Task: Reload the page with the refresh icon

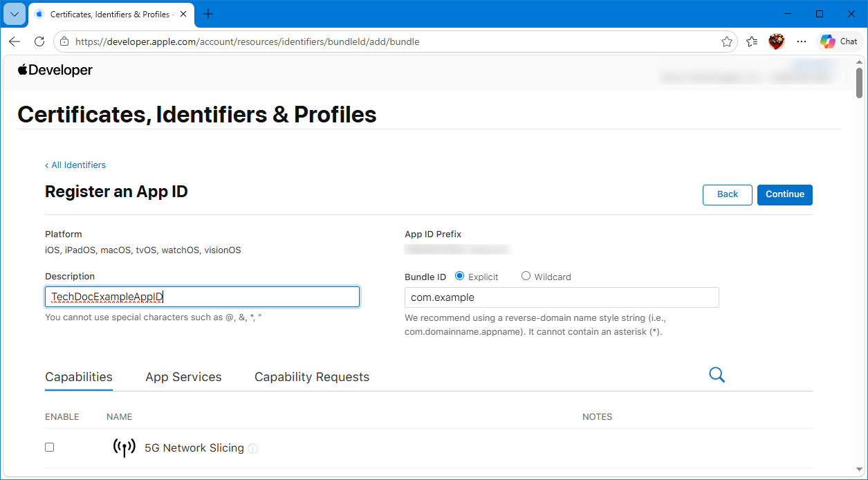Action: 39,41
